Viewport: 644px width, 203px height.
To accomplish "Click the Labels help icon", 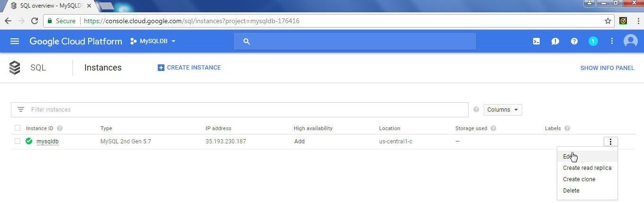I will click(567, 128).
